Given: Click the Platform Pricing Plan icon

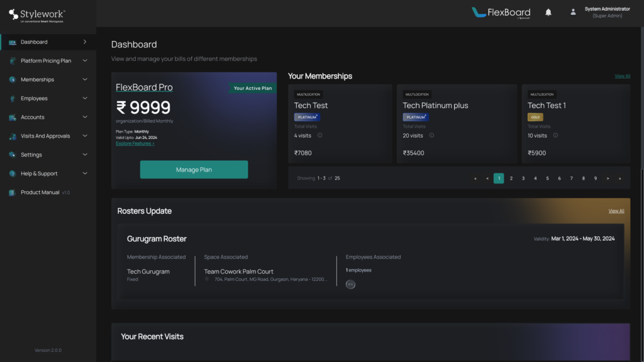Looking at the screenshot, I should point(13,61).
